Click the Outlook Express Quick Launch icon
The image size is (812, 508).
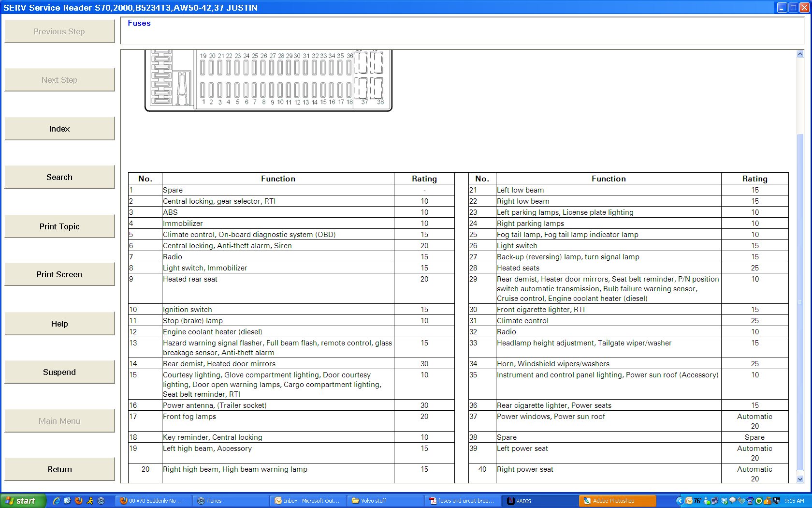[x=67, y=501]
